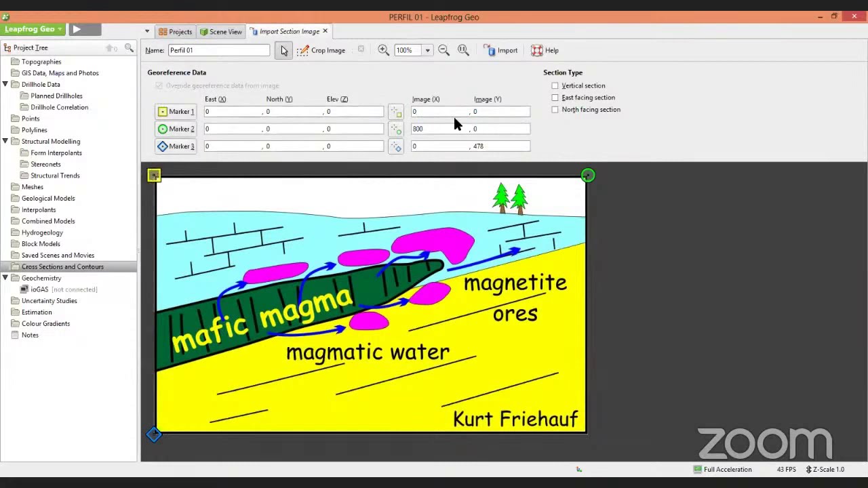Select Cross Sections and Contours in tree

pos(62,267)
